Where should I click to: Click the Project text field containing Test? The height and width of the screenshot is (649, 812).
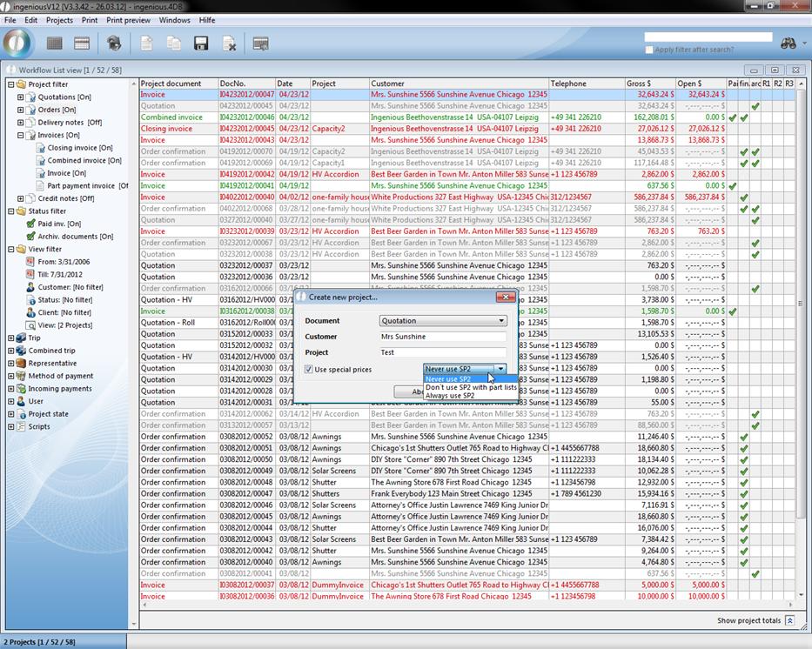coord(442,352)
